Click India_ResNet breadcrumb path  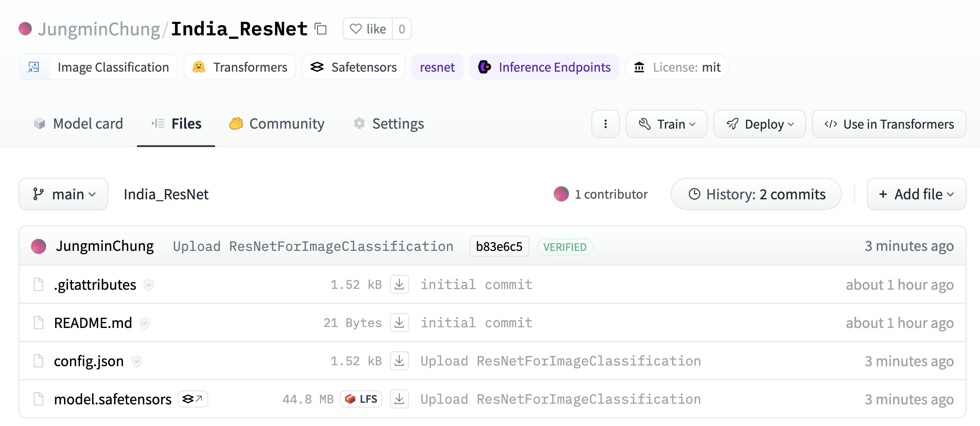click(166, 194)
